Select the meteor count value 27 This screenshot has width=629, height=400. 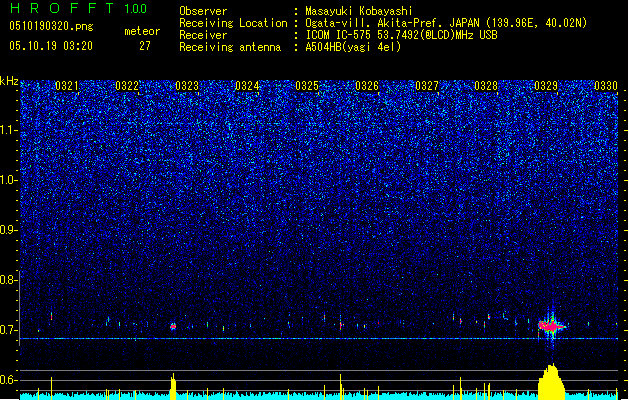point(145,46)
